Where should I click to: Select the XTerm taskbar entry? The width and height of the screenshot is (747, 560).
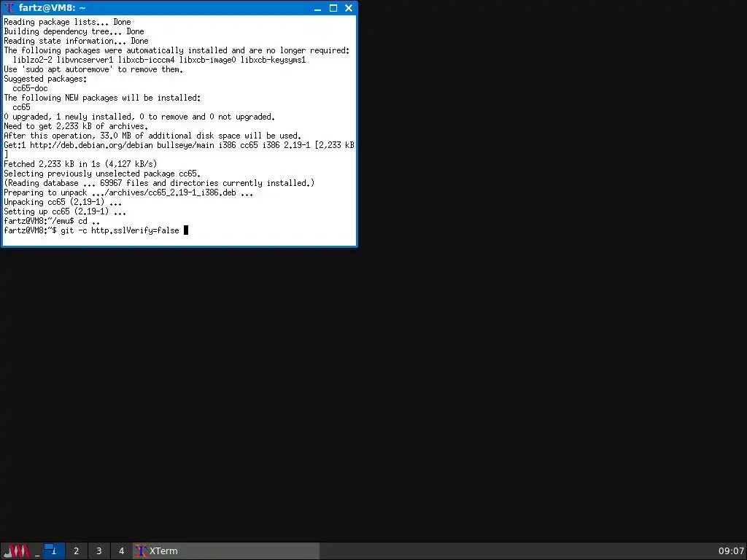tap(226, 551)
